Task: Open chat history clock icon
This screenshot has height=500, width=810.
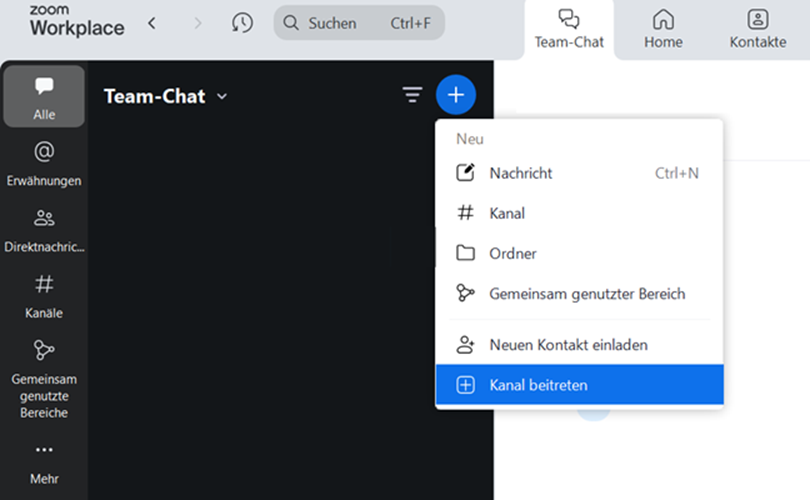Action: click(x=242, y=22)
